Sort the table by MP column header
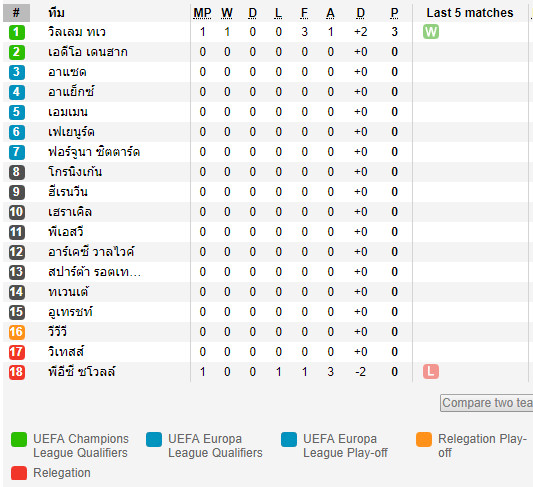Viewport: 533px width, 487px height. click(202, 13)
